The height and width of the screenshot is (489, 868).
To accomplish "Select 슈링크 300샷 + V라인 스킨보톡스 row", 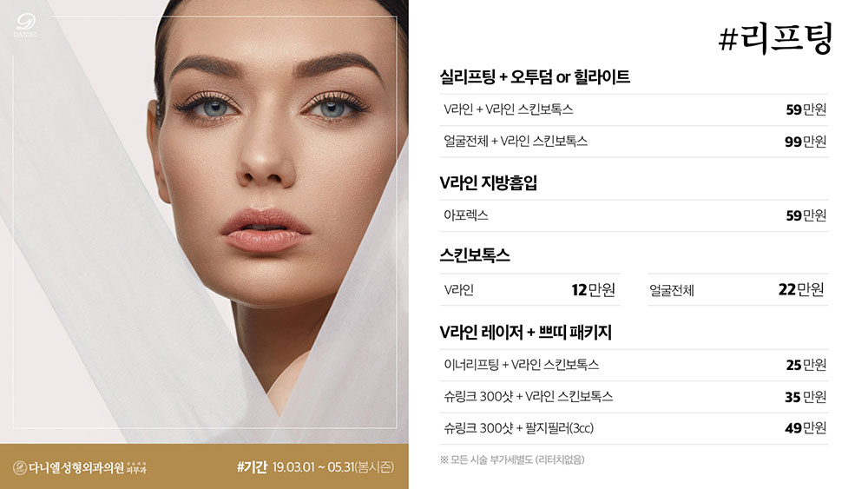I will tap(634, 397).
